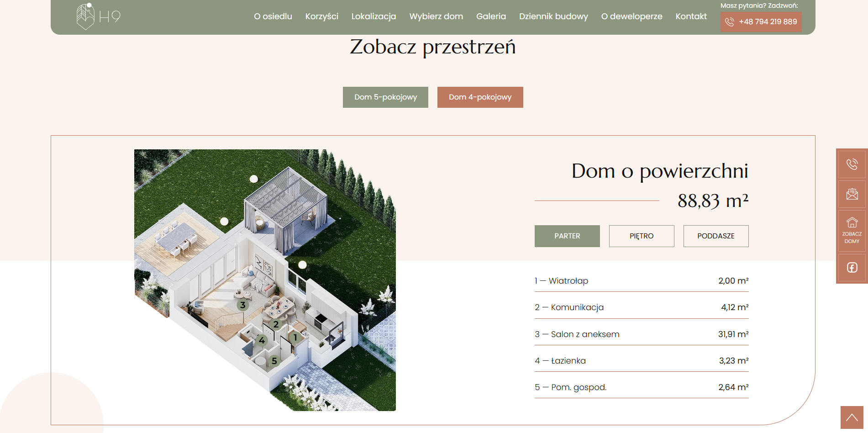The height and width of the screenshot is (433, 868).
Task: Click the Kontakt menu link
Action: point(691,16)
